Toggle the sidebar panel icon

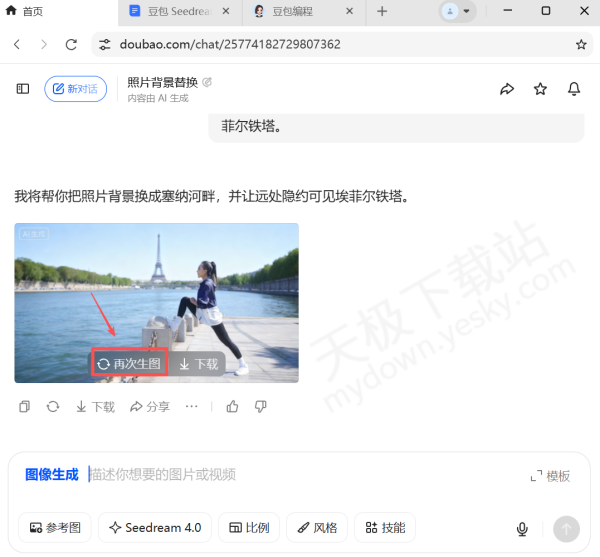point(23,89)
